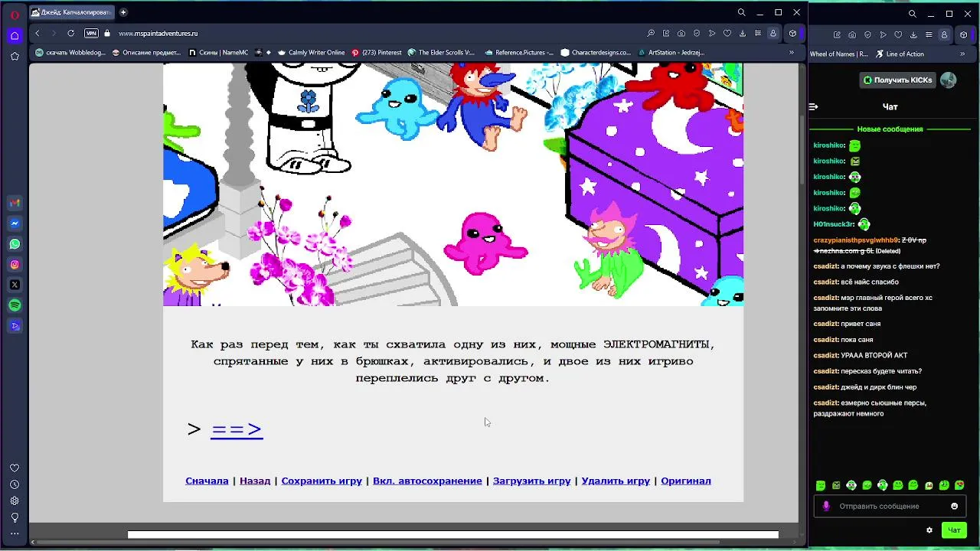Screen dimensions: 980x551
Task: Open the Opera main menu logo
Action: pos(15,14)
